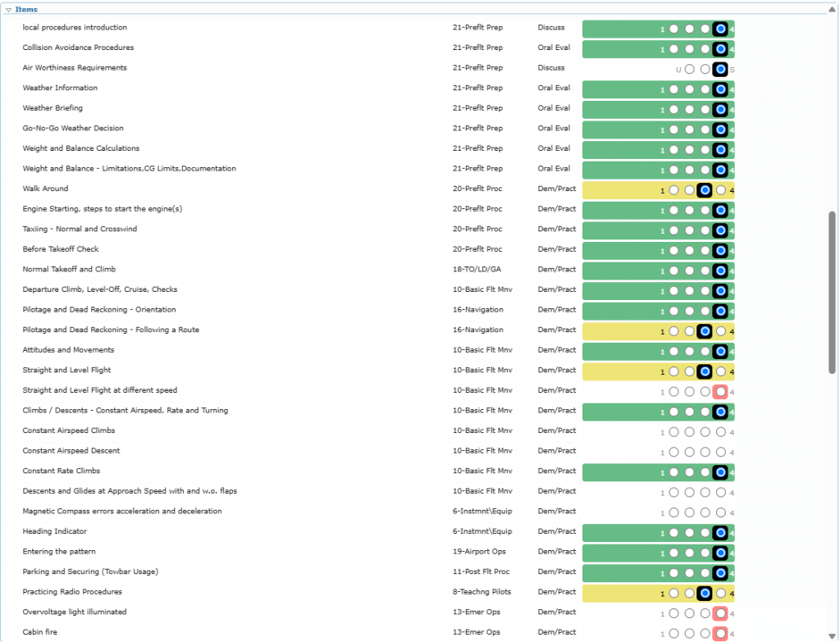Image resolution: width=840 pixels, height=642 pixels.
Task: Click 'Discuss' cell in local procedures row
Action: point(551,27)
